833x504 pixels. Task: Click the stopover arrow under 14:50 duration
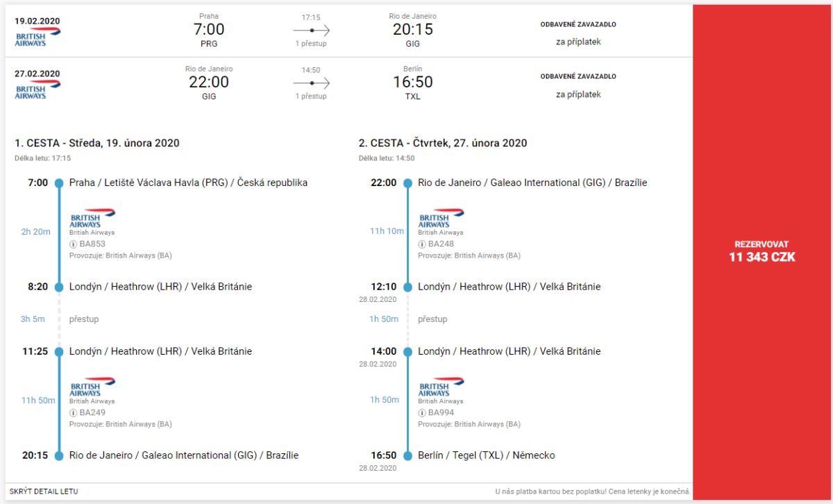[x=311, y=83]
